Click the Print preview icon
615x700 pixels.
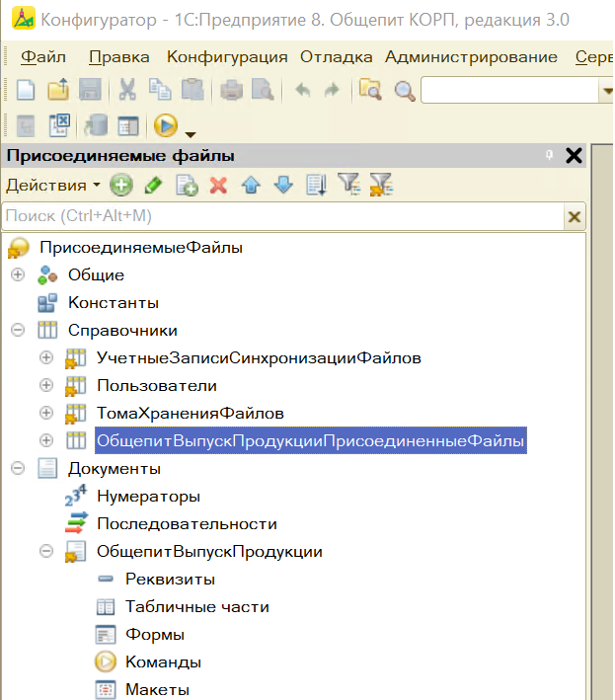pos(263,90)
